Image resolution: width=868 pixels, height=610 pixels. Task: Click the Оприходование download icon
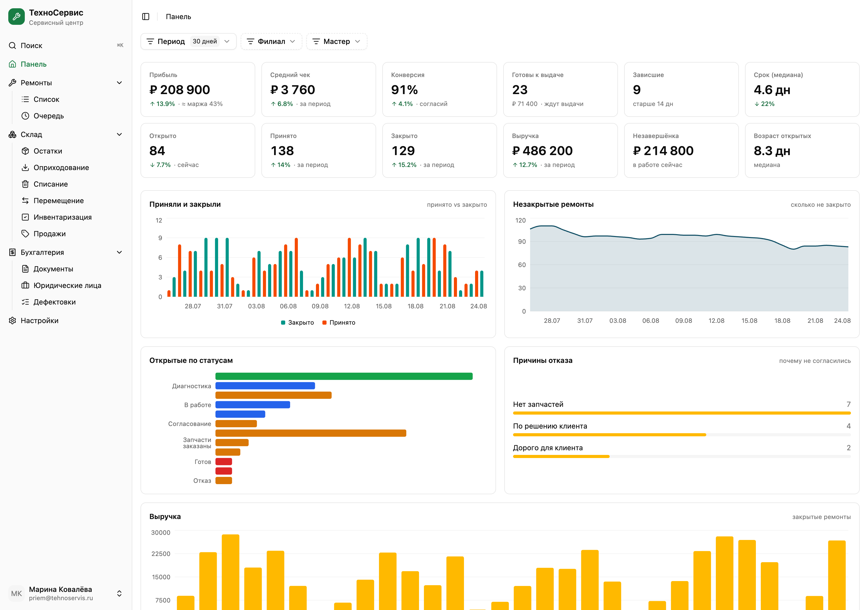(25, 167)
